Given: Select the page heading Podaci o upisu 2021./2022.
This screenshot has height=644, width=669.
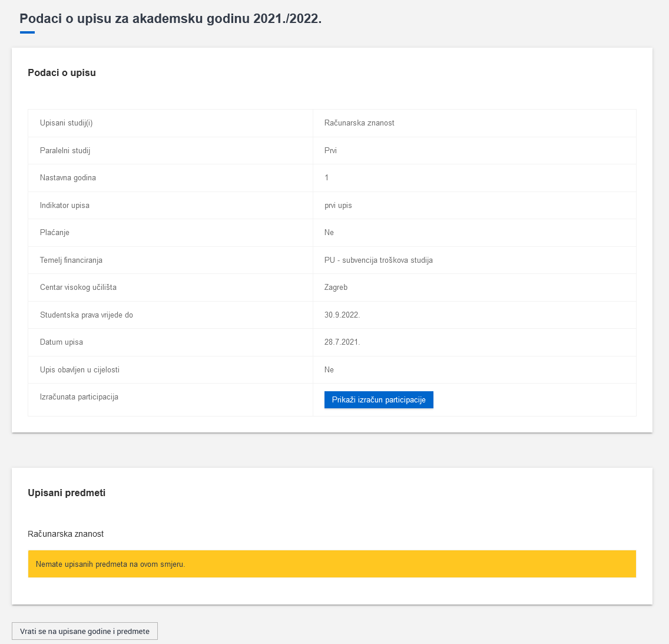Looking at the screenshot, I should 171,19.
